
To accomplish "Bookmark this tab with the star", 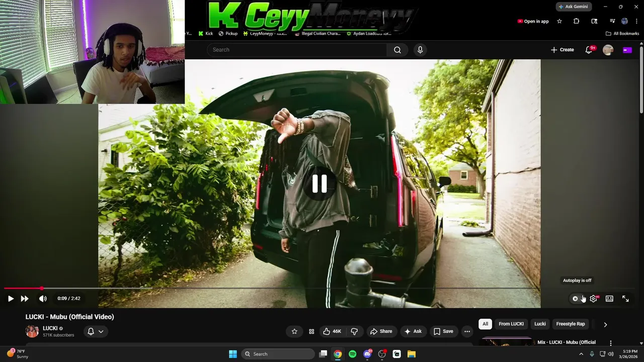I will tap(559, 21).
